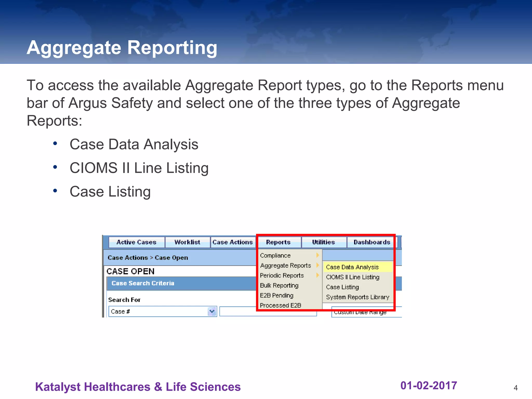Open System Reports Library item
Viewport: 532px width, 399px height.
pos(358,297)
